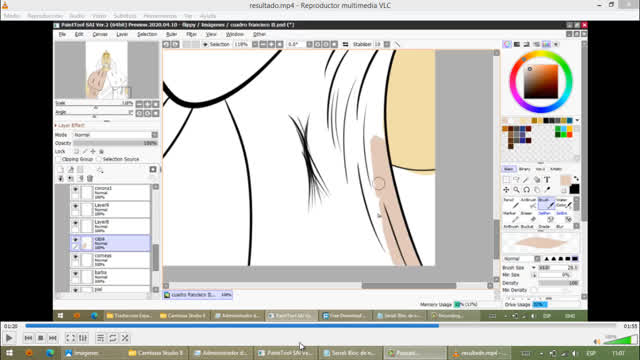Click the VLC play button

pos(9,338)
